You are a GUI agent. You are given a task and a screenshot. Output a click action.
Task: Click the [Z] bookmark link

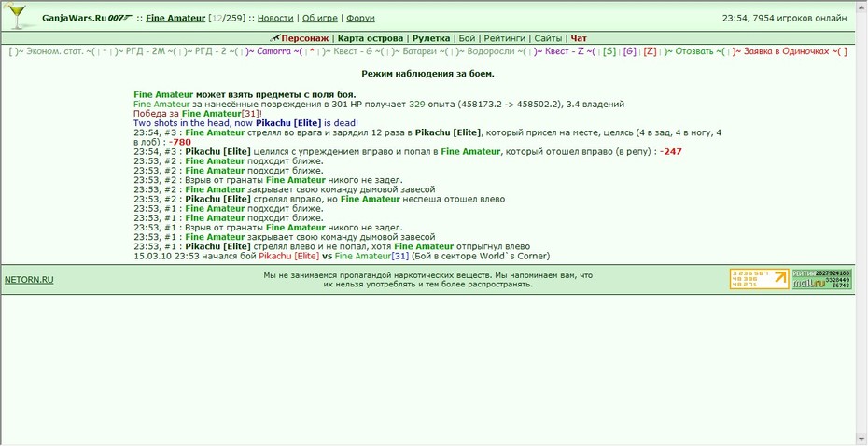click(650, 51)
